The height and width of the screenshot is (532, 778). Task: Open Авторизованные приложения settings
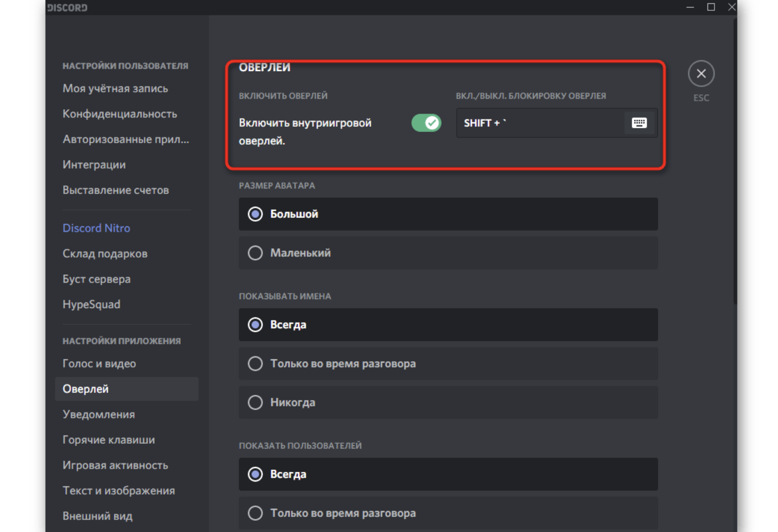pyautogui.click(x=127, y=139)
